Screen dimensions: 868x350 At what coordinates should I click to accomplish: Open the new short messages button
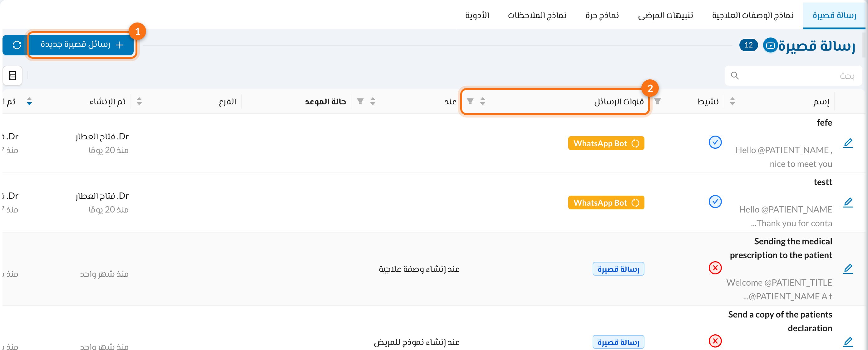click(x=82, y=45)
